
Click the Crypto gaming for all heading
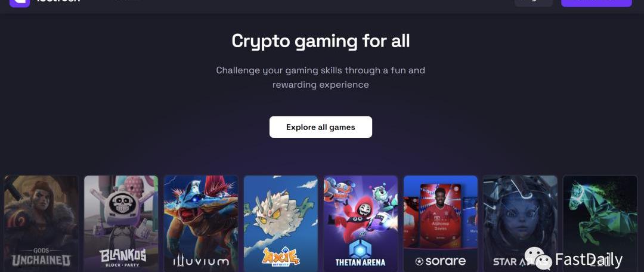click(320, 41)
